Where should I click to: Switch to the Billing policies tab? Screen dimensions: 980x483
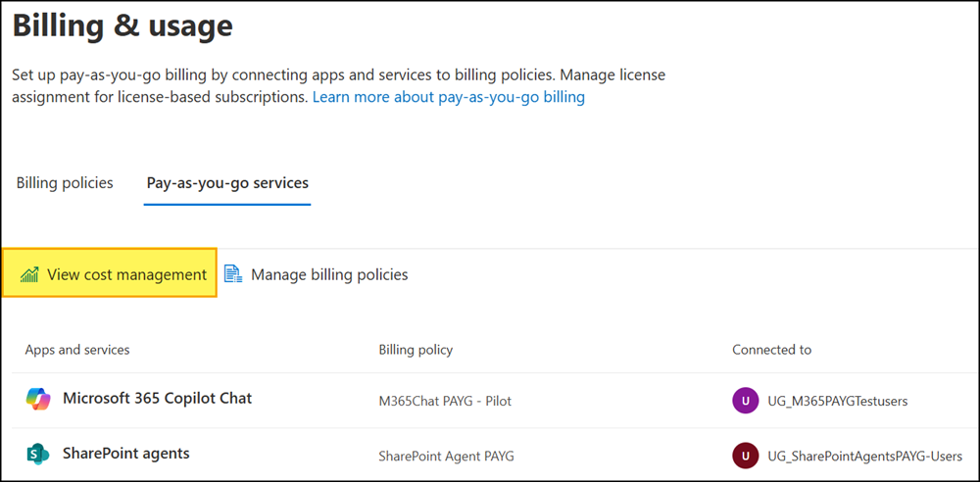tap(65, 183)
